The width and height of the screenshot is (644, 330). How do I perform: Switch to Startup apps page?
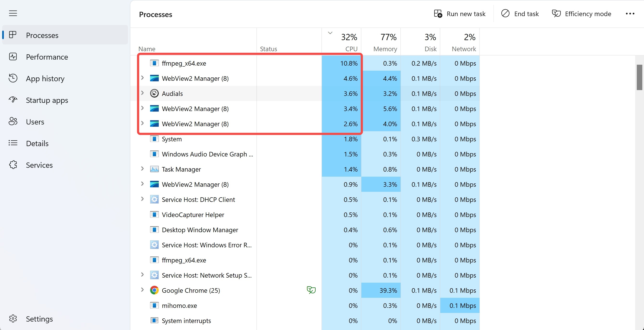65,100
